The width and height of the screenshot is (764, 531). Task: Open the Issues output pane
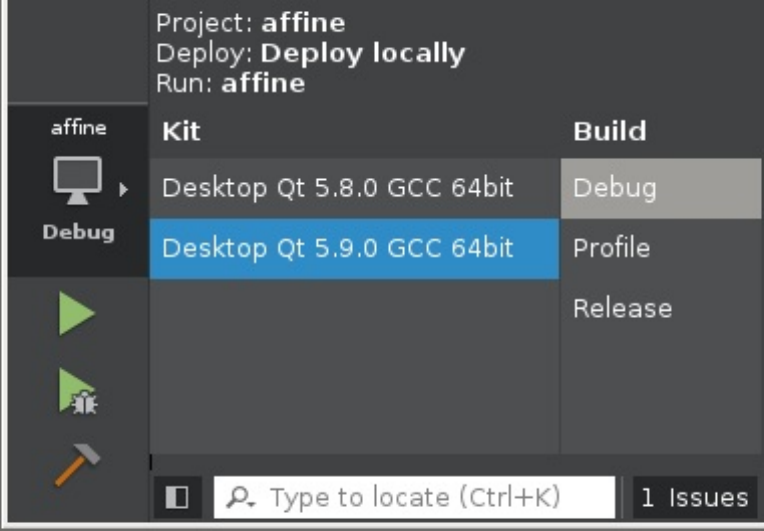click(x=694, y=497)
